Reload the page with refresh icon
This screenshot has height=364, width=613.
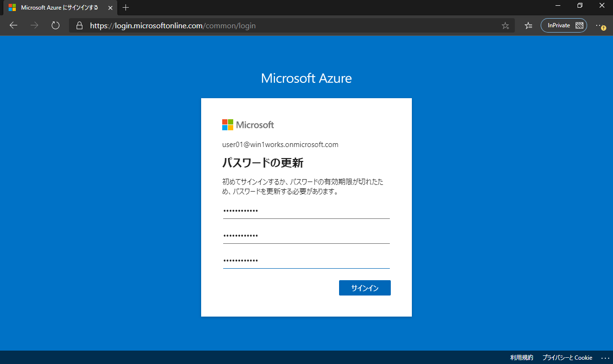click(x=56, y=25)
